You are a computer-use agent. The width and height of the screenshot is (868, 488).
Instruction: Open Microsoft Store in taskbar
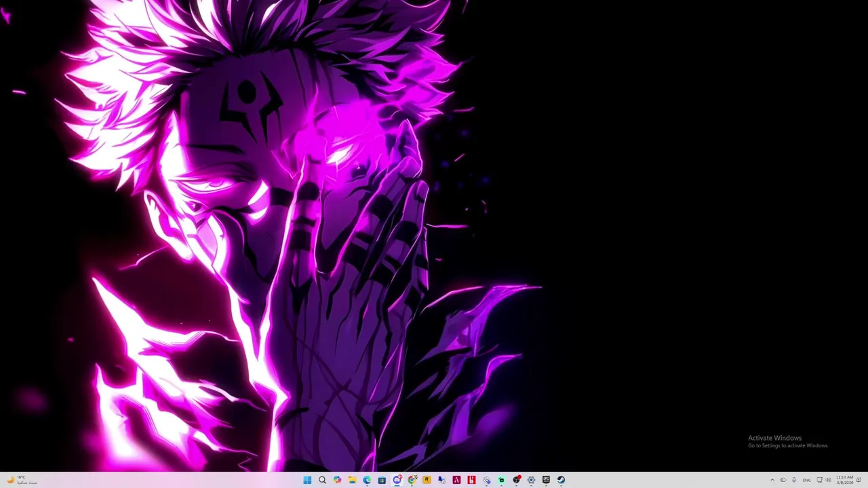[382, 480]
